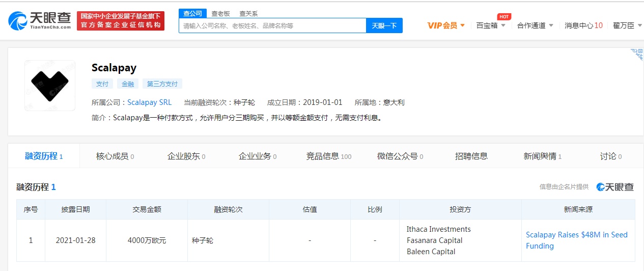This screenshot has height=271, width=644.
Task: Click the Baleen Capital investor name
Action: point(431,252)
